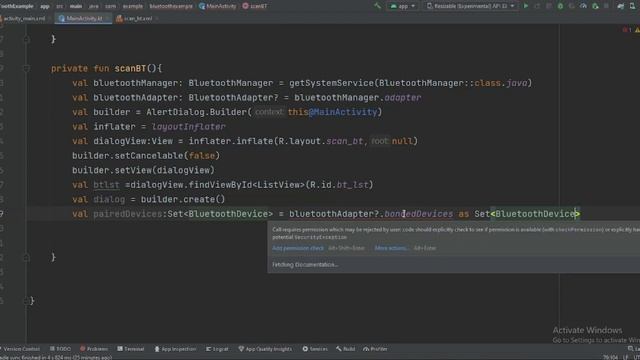Viewport: 640px width, 360px height.
Task: Click the bluetoothManager.adapter expression
Action: (x=358, y=98)
